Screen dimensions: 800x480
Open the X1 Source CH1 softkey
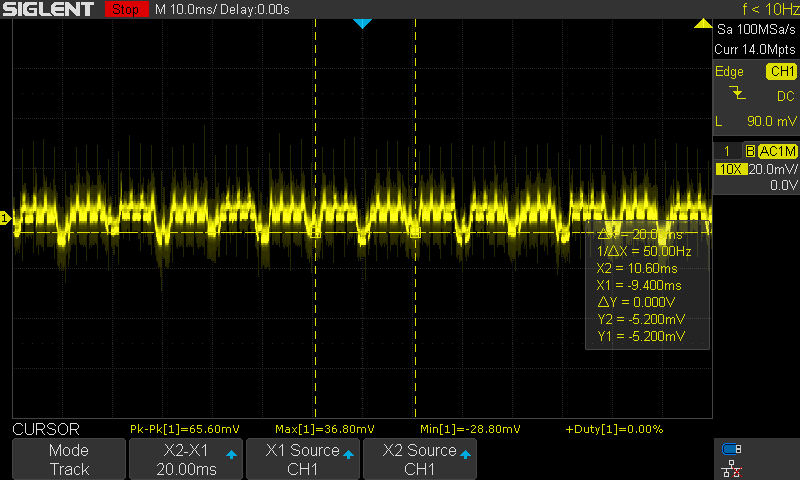(303, 459)
